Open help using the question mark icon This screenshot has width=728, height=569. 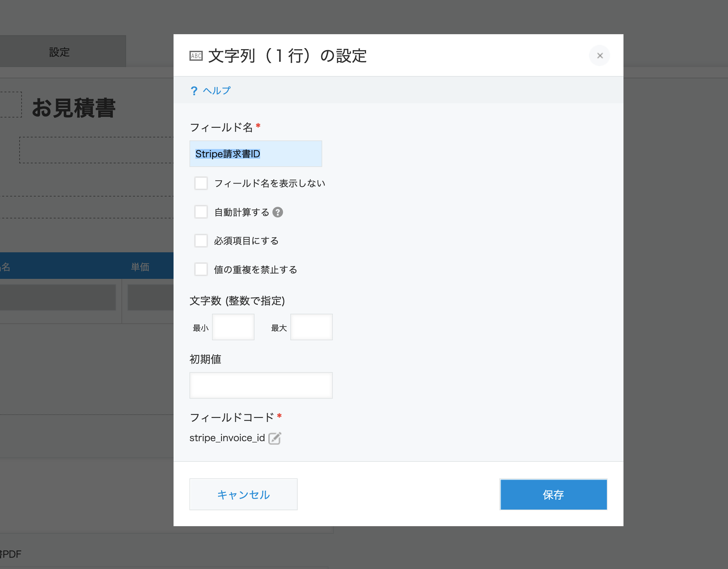pos(194,90)
